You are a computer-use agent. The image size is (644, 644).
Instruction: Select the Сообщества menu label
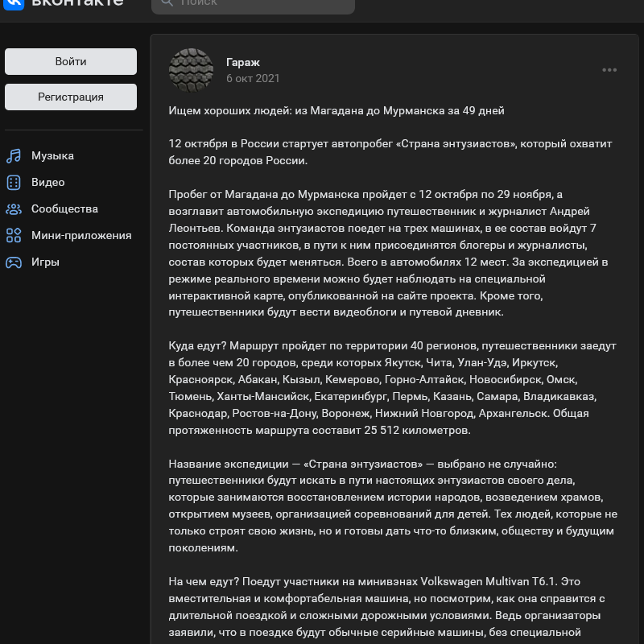(x=64, y=208)
